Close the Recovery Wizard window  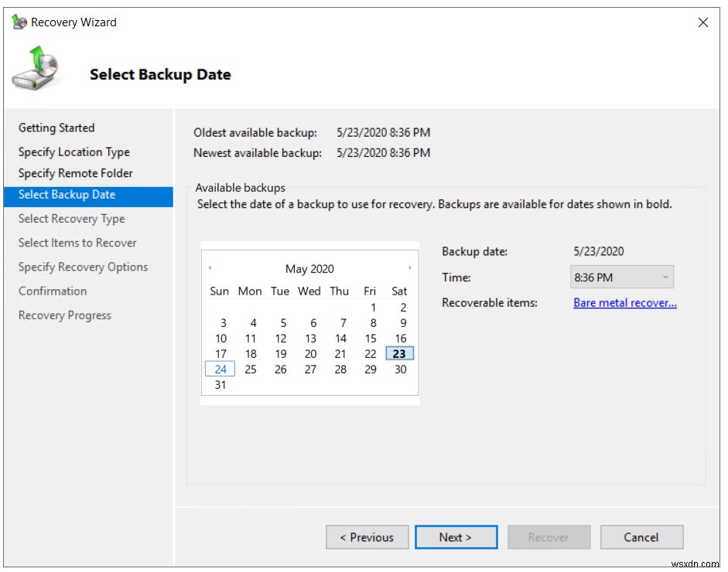pos(703,22)
